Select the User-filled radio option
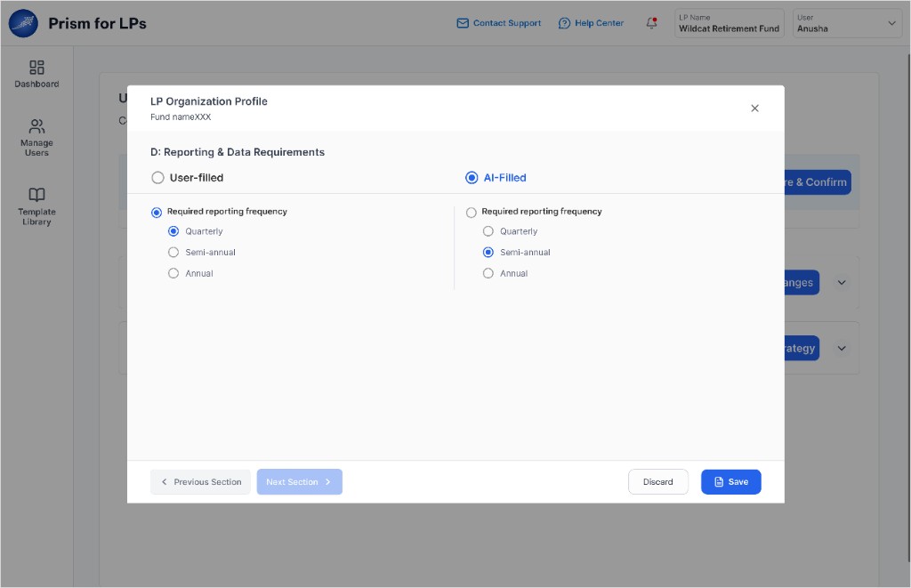Image resolution: width=911 pixels, height=588 pixels. point(157,178)
